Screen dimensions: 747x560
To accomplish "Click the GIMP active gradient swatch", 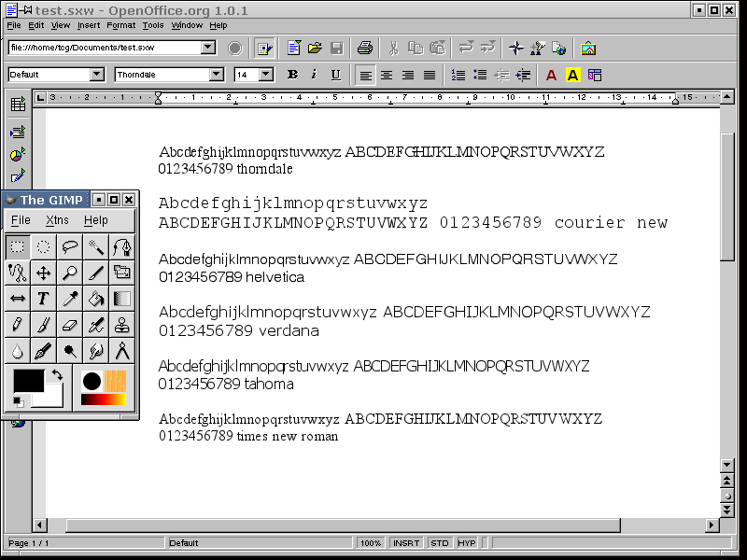I will [104, 399].
